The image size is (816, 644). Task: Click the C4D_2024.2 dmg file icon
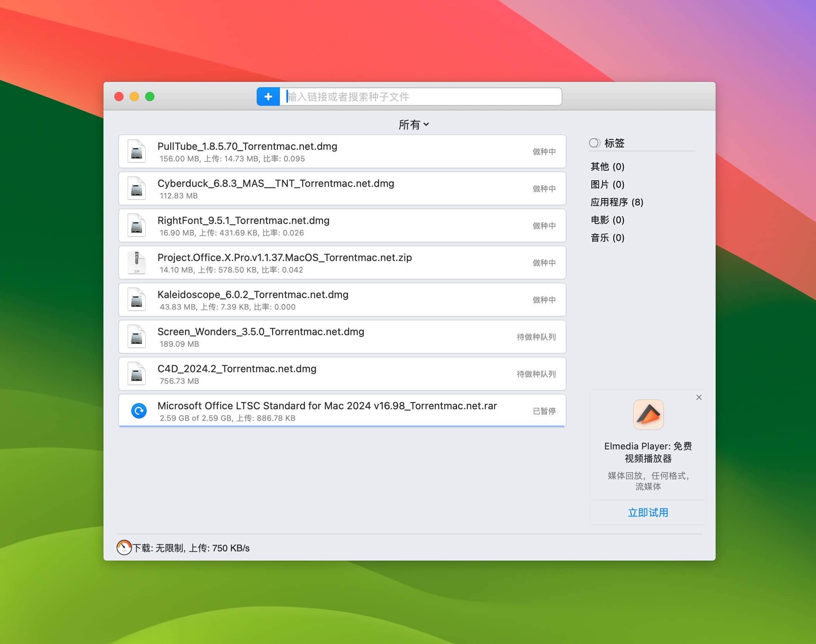click(137, 374)
